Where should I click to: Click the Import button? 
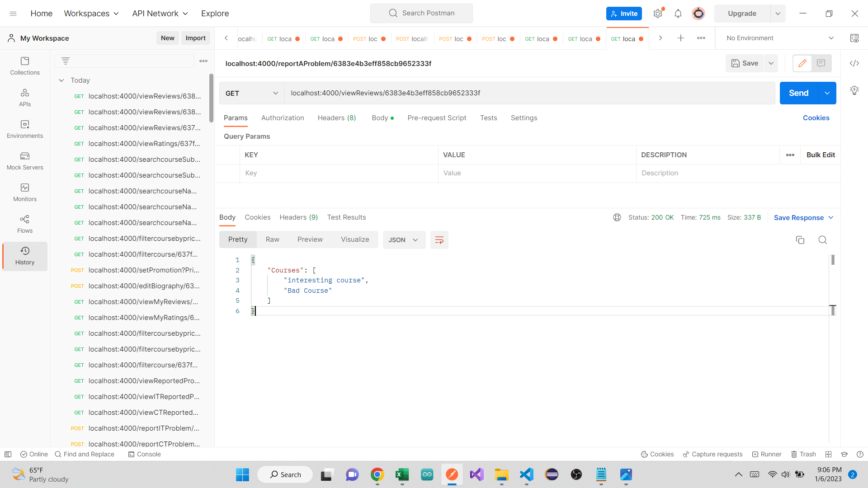(x=195, y=38)
